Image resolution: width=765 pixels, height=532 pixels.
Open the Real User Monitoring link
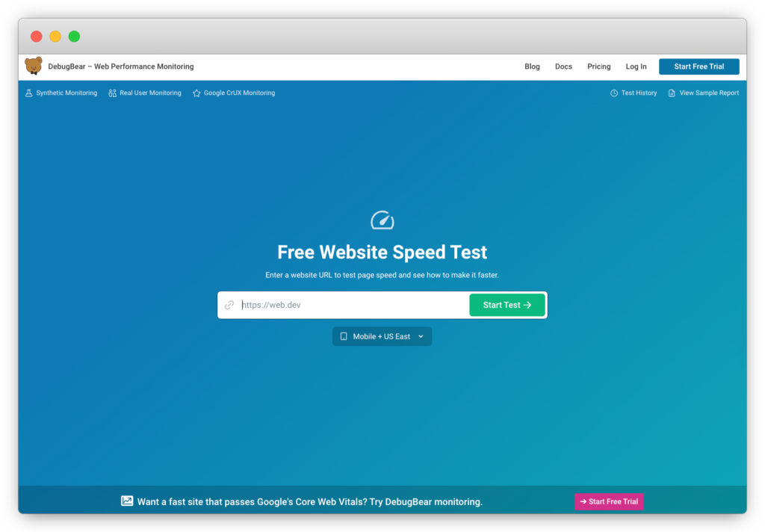click(x=145, y=93)
